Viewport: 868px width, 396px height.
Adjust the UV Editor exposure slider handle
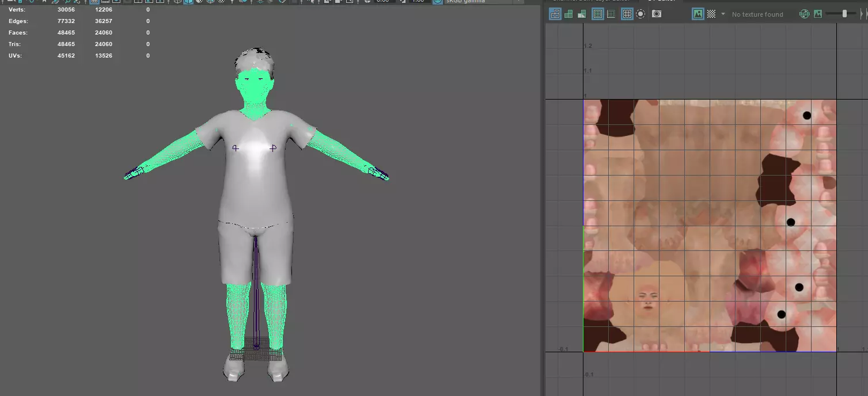(x=844, y=14)
